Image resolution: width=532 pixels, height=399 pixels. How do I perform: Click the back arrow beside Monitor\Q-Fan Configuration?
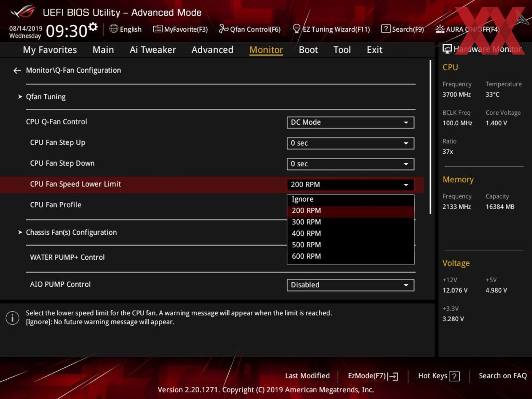click(17, 70)
